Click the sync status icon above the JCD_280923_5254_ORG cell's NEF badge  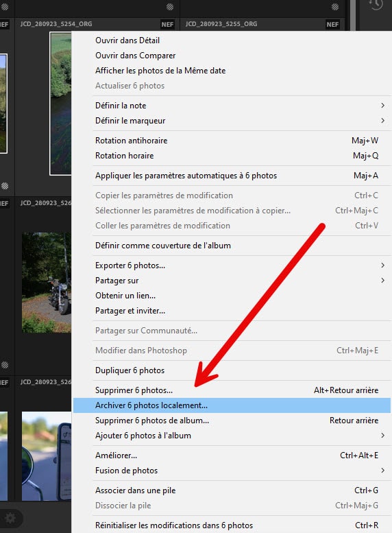pos(170,6)
